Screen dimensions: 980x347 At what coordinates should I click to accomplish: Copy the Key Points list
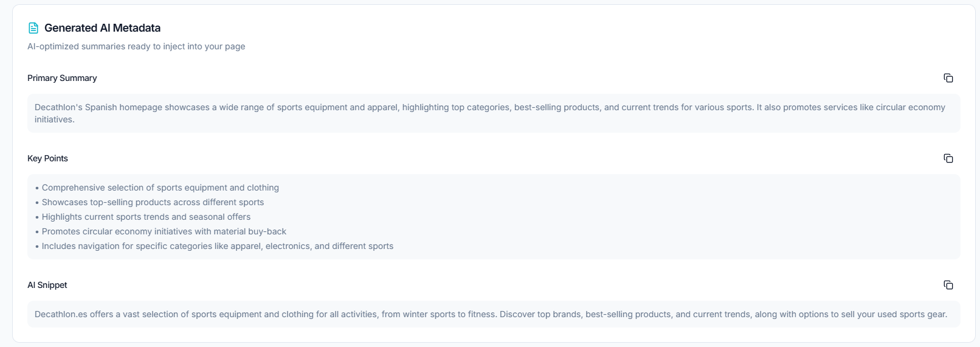[948, 158]
